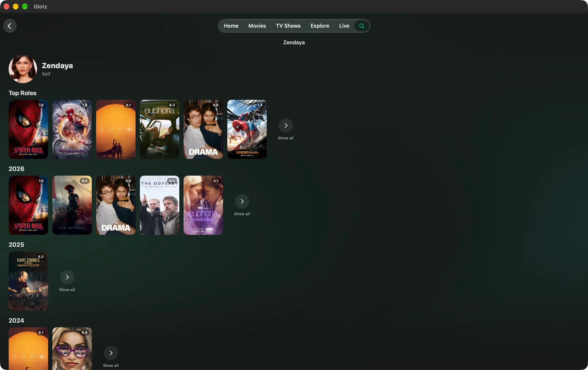
Task: Click the "Self" role label
Action: (x=46, y=74)
